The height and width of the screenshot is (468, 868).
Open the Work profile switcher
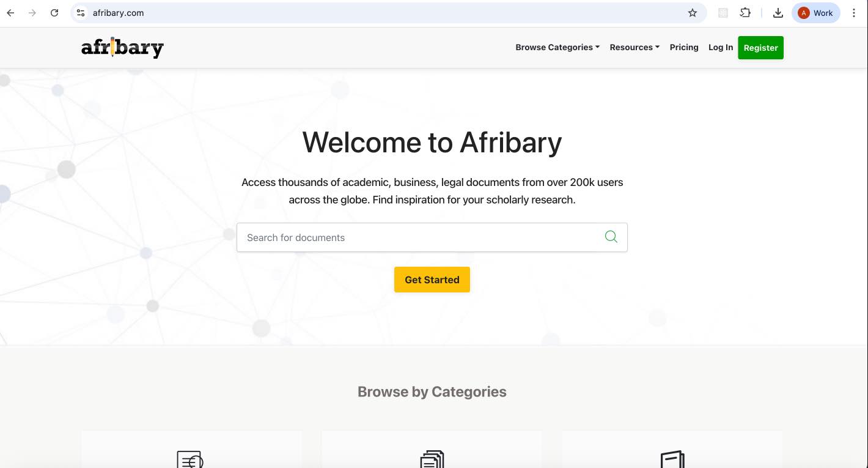(x=815, y=13)
